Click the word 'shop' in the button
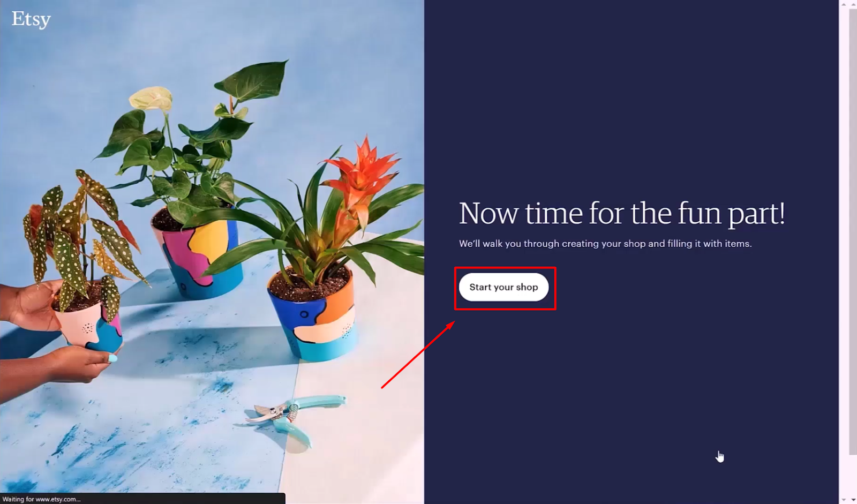The height and width of the screenshot is (504, 857). coord(527,287)
